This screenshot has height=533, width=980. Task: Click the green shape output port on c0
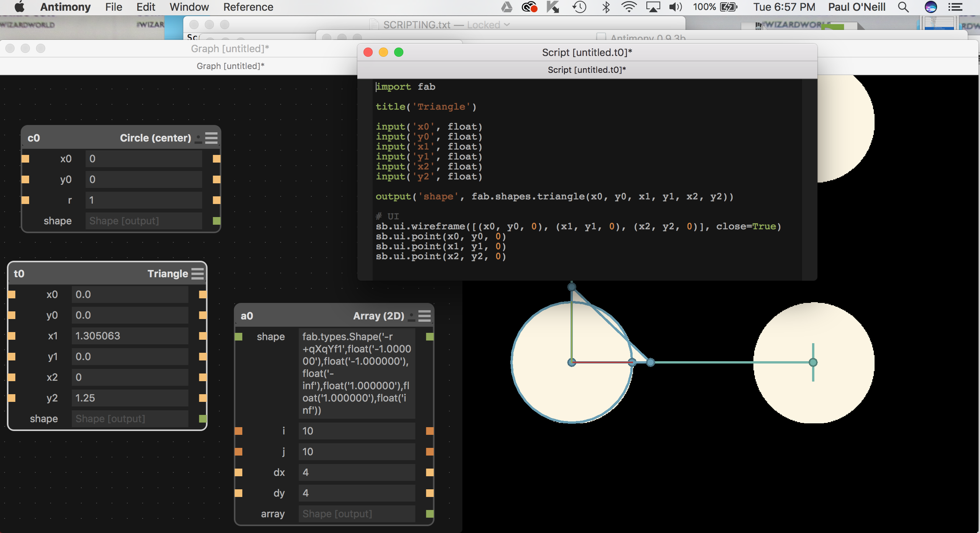[217, 221]
